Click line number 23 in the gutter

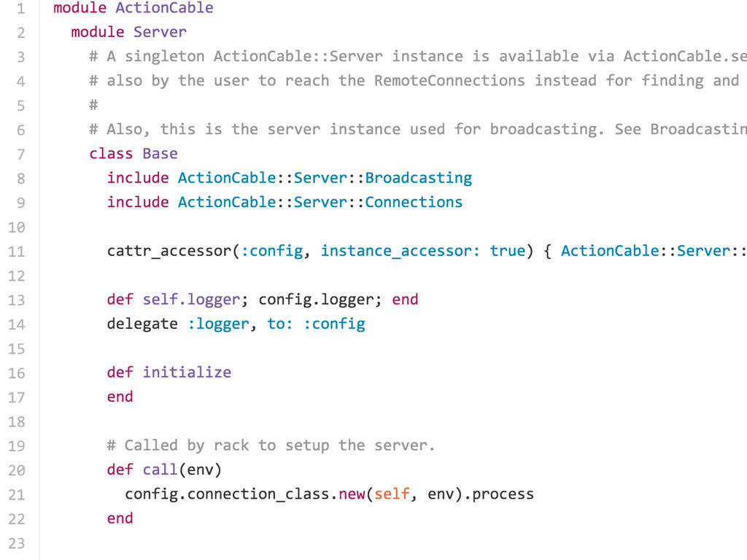[16, 543]
